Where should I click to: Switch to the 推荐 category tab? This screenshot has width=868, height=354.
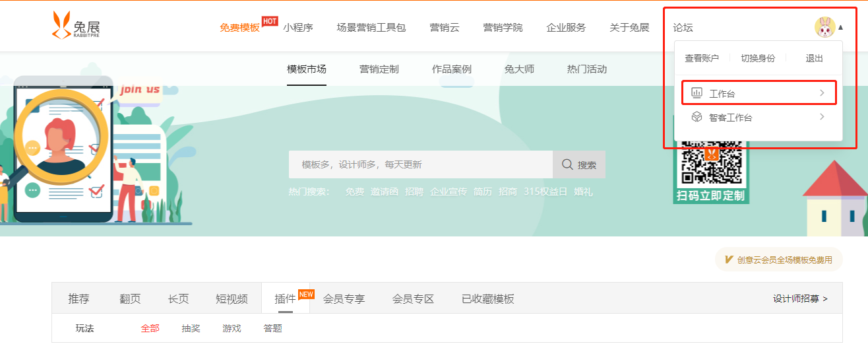coord(78,299)
